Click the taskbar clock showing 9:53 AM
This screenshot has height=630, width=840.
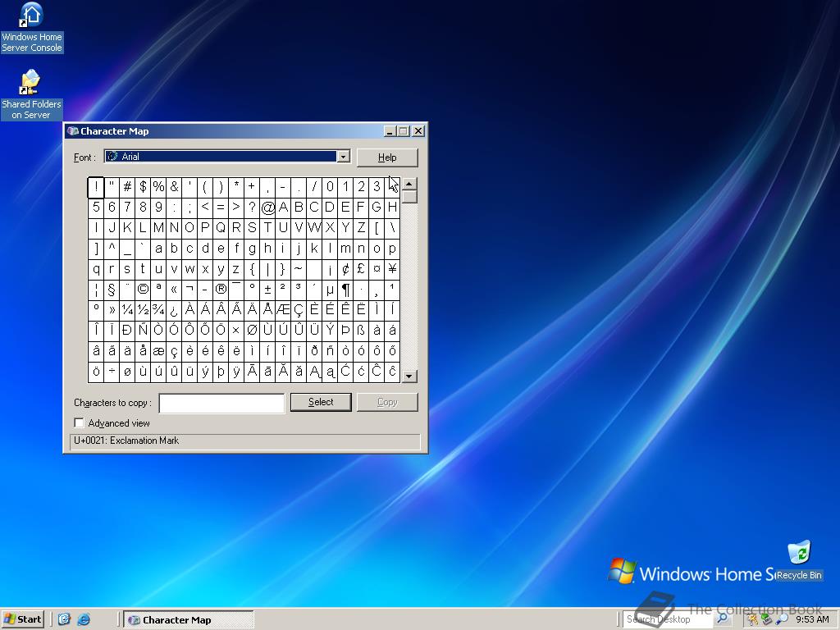[x=812, y=620]
